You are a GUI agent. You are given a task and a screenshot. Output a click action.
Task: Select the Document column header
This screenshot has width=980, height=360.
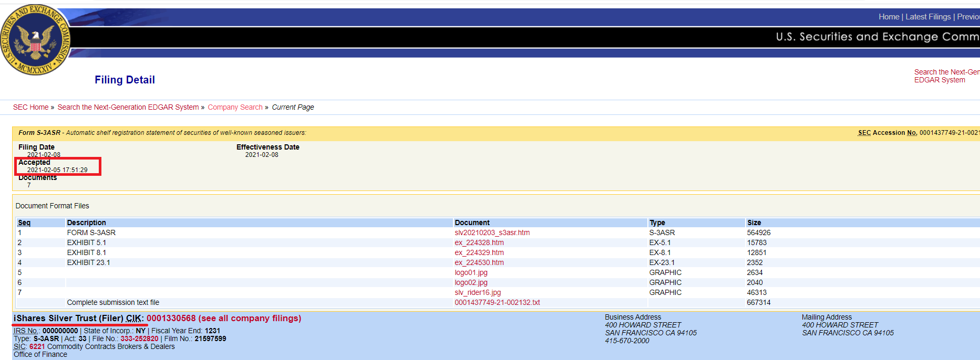pos(472,223)
